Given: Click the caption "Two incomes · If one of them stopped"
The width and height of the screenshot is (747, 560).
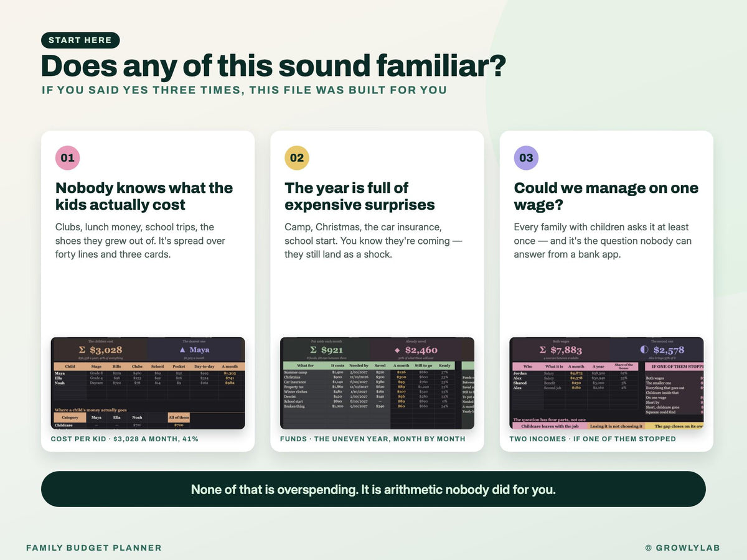Looking at the screenshot, I should tap(593, 439).
